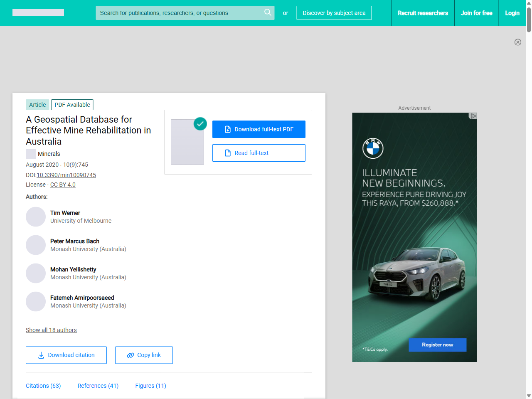The height and width of the screenshot is (399, 532).
Task: Focus the publications search field
Action: (x=179, y=13)
